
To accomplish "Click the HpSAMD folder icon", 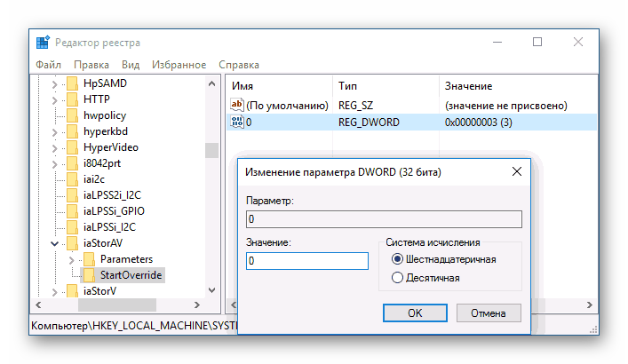I will tap(73, 83).
